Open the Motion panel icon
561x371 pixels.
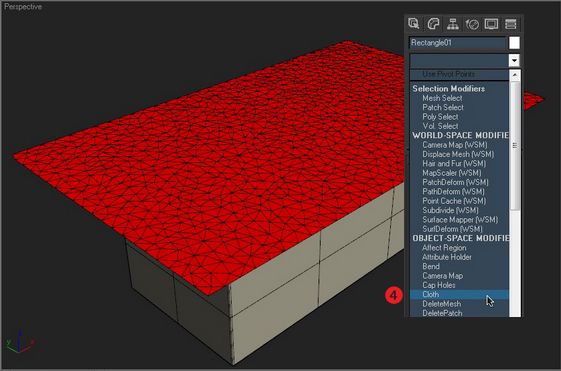pyautogui.click(x=472, y=24)
